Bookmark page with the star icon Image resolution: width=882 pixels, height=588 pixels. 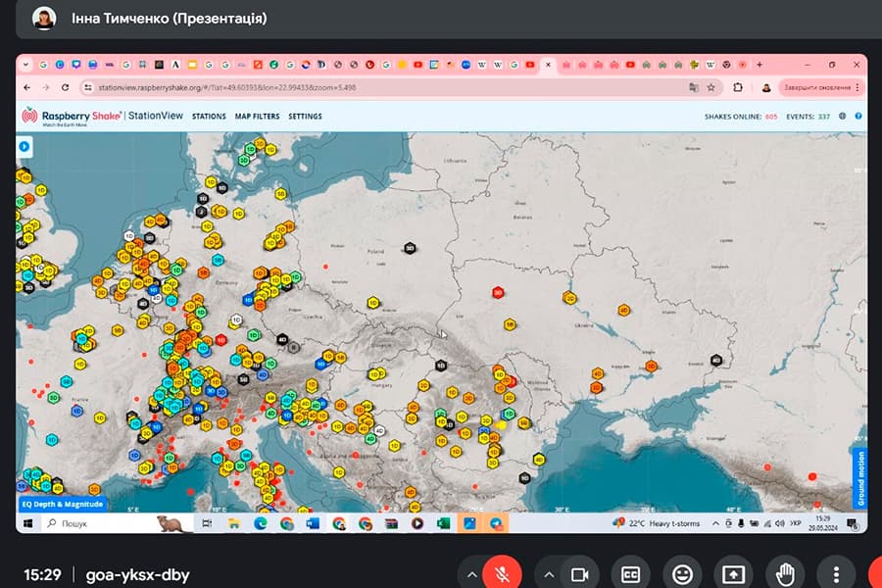click(x=711, y=87)
